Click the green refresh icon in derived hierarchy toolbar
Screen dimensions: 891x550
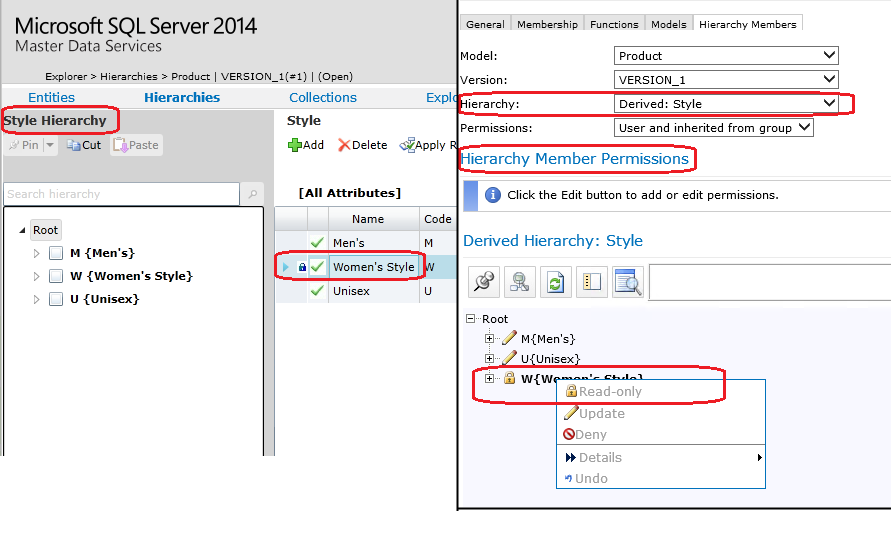pyautogui.click(x=555, y=282)
